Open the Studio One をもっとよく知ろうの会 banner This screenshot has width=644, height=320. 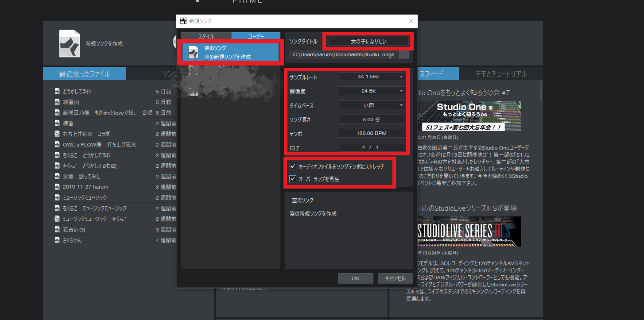tap(469, 116)
